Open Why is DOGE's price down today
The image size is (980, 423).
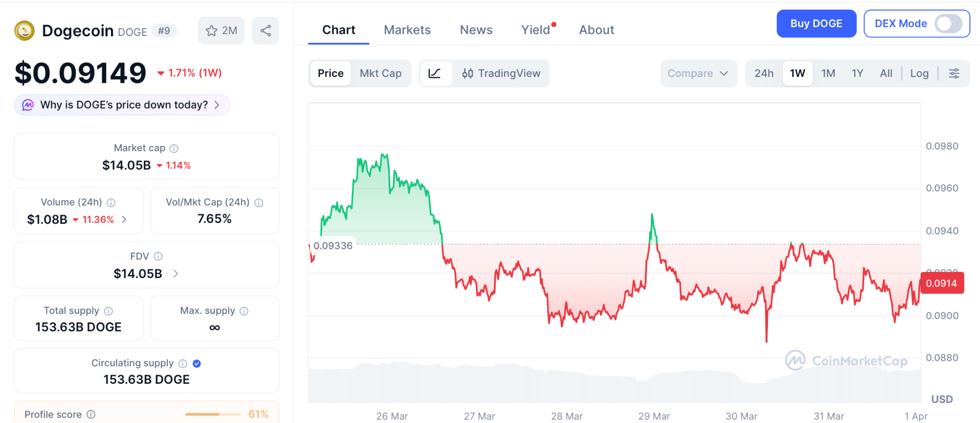pyautogui.click(x=122, y=105)
